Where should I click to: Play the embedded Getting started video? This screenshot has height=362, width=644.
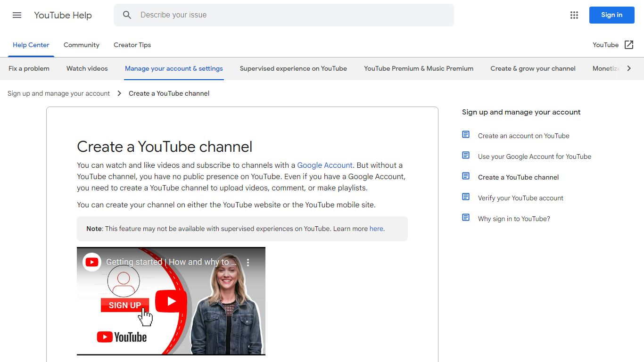[171, 301]
